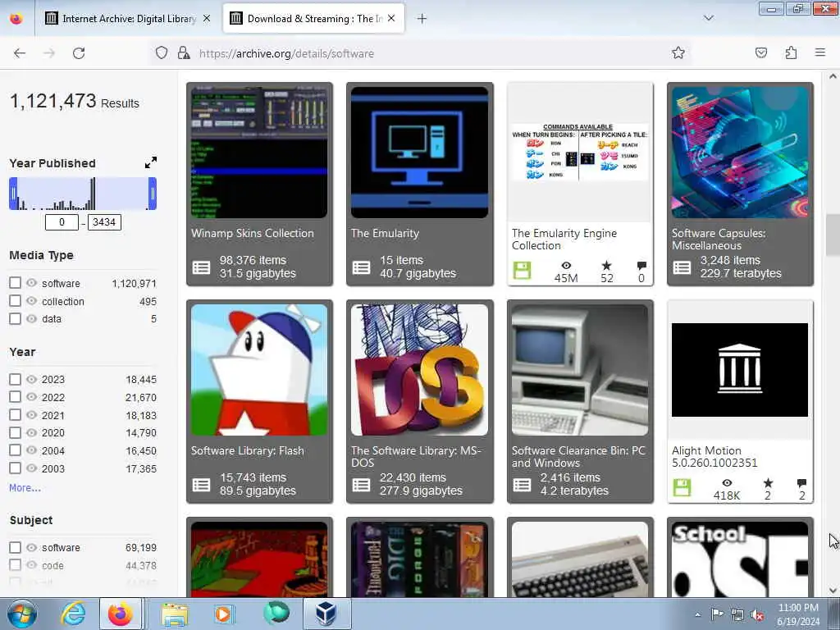This screenshot has height=630, width=840.
Task: Check the 2004 year filter
Action: tap(15, 450)
